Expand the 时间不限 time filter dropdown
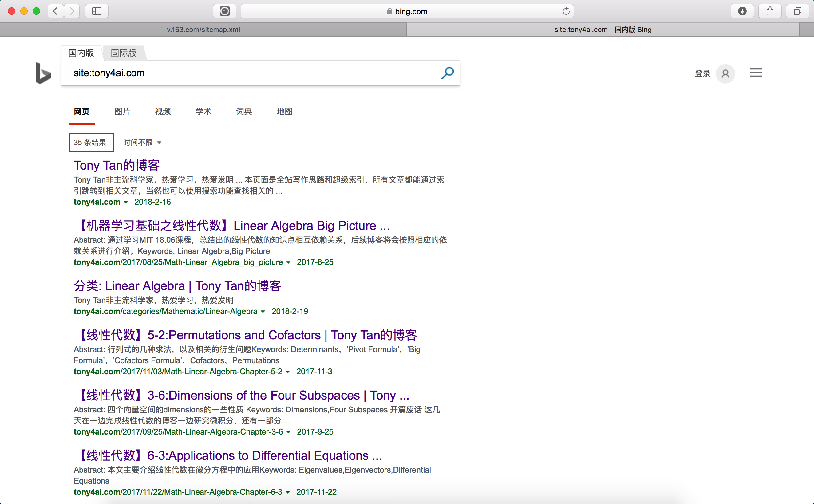Viewport: 814px width, 504px height. (142, 143)
